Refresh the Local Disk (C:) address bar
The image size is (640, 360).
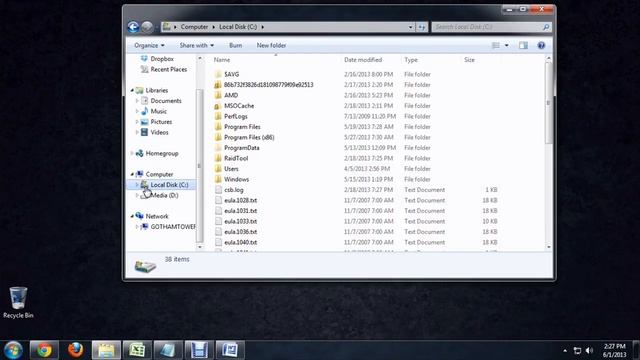point(422,27)
